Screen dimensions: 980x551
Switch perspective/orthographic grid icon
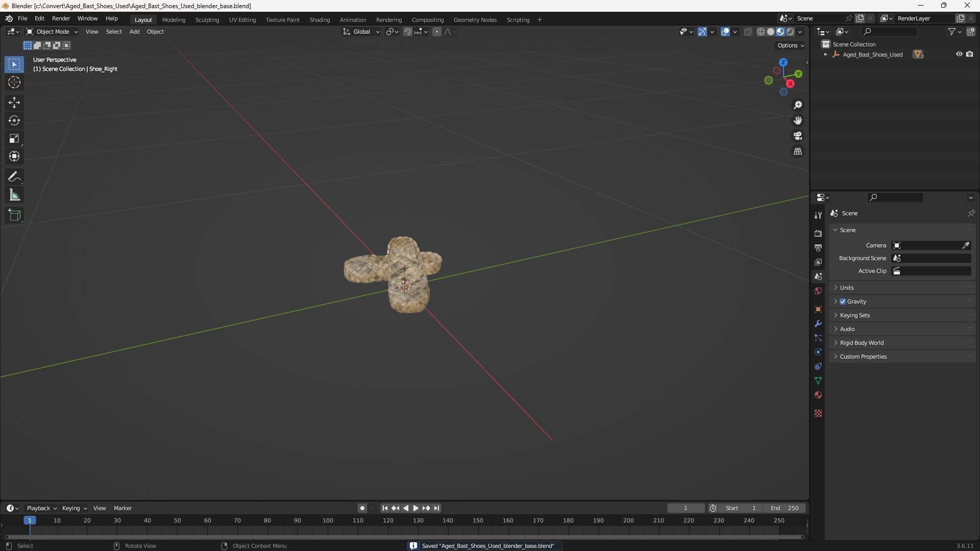(798, 152)
